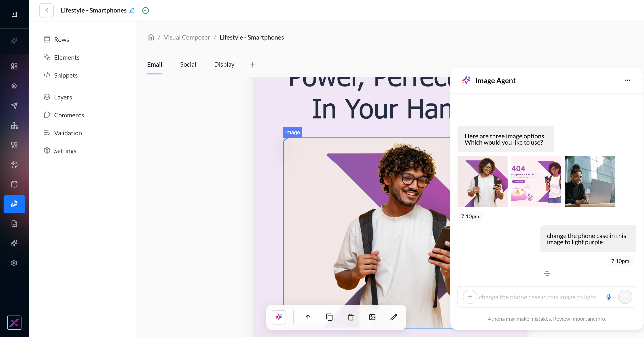The image size is (644, 337).
Task: Click the X logo at sidebar bottom
Action: [x=14, y=323]
